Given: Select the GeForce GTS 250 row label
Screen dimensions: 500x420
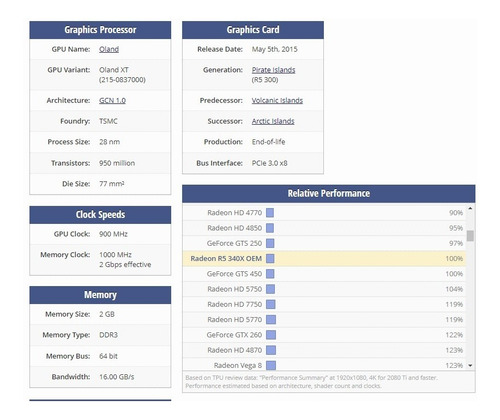Looking at the screenshot, I should (x=234, y=243).
